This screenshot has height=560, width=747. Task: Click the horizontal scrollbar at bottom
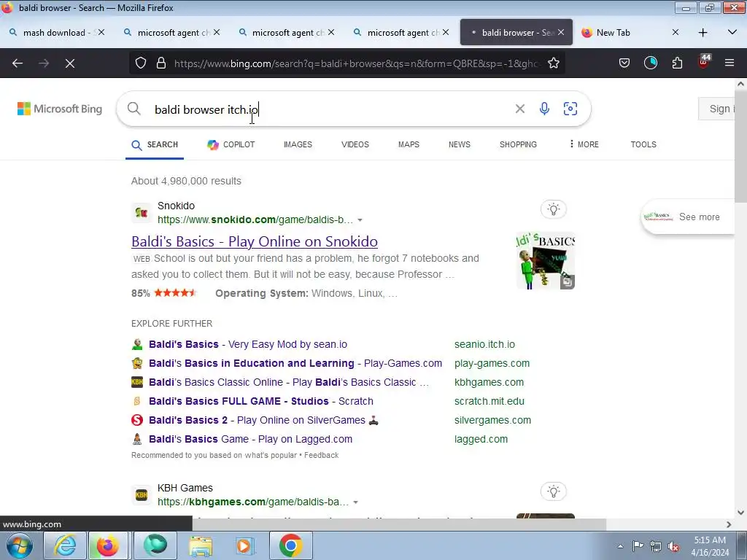pyautogui.click(x=399, y=525)
